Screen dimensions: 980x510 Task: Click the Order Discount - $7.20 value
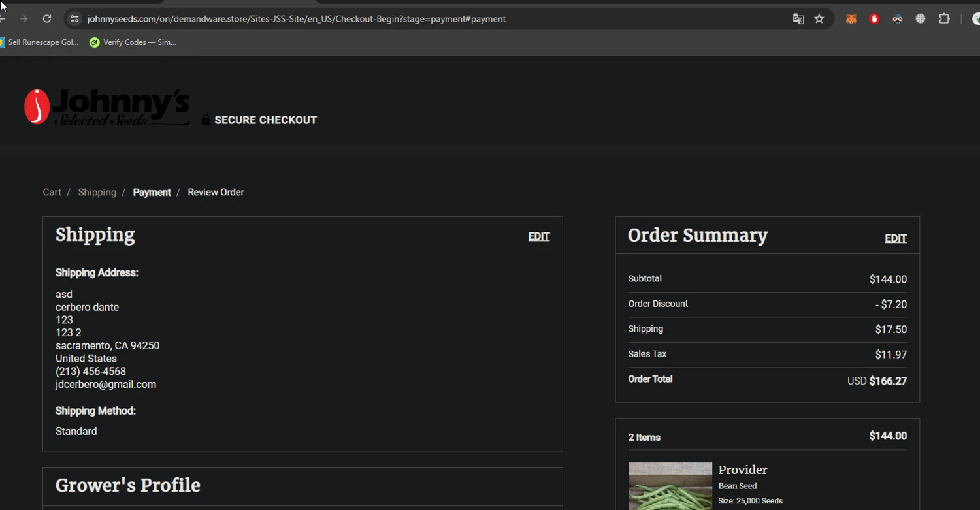pos(891,304)
